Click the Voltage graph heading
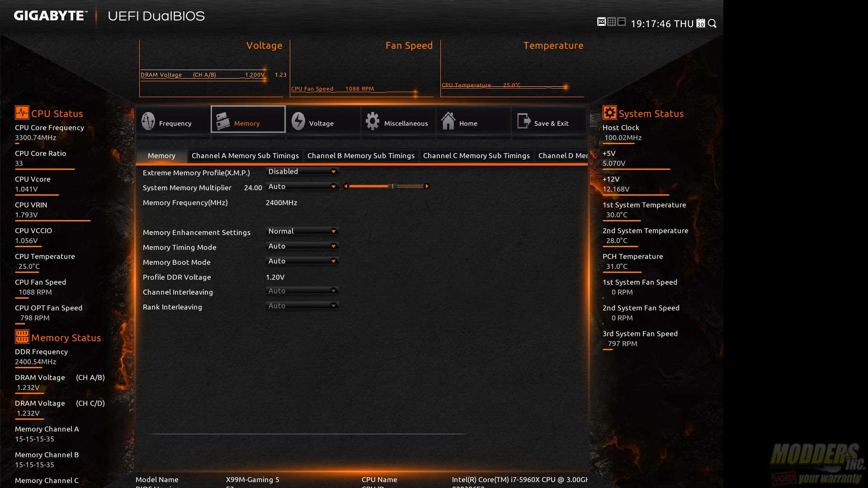 pyautogui.click(x=264, y=45)
